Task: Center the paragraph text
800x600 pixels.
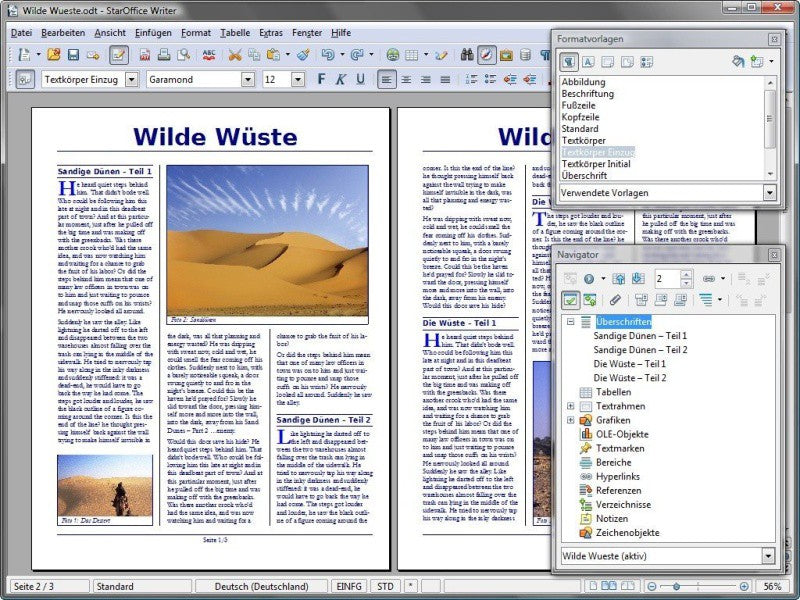Action: [x=406, y=79]
